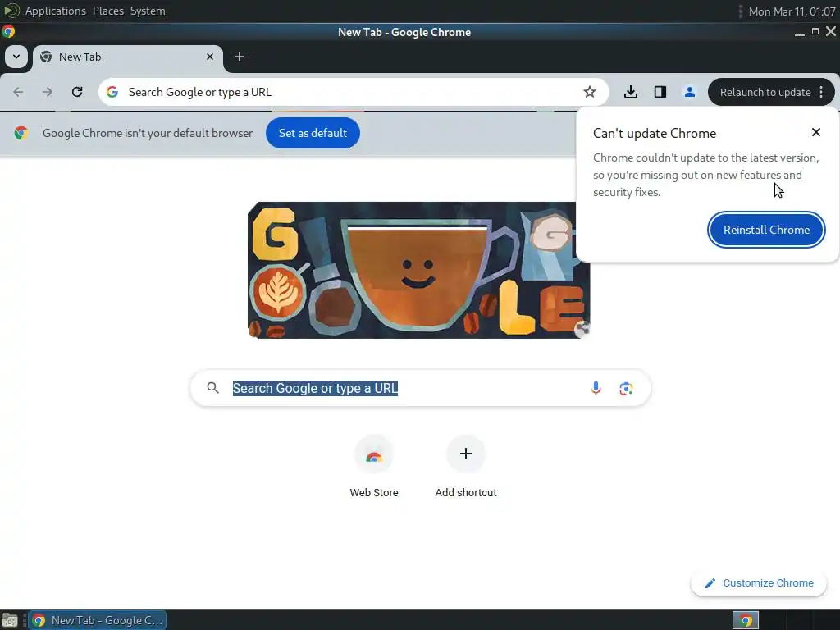Open the Places menu

(x=108, y=11)
